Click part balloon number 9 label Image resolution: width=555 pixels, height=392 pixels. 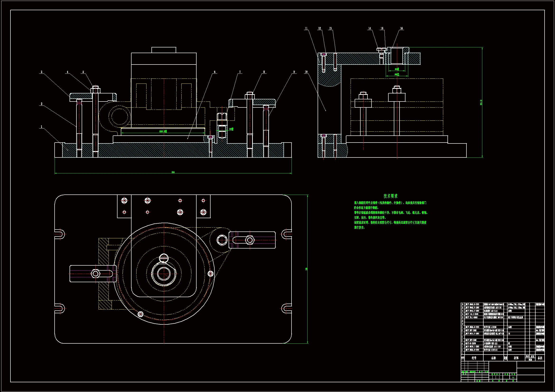[294, 72]
